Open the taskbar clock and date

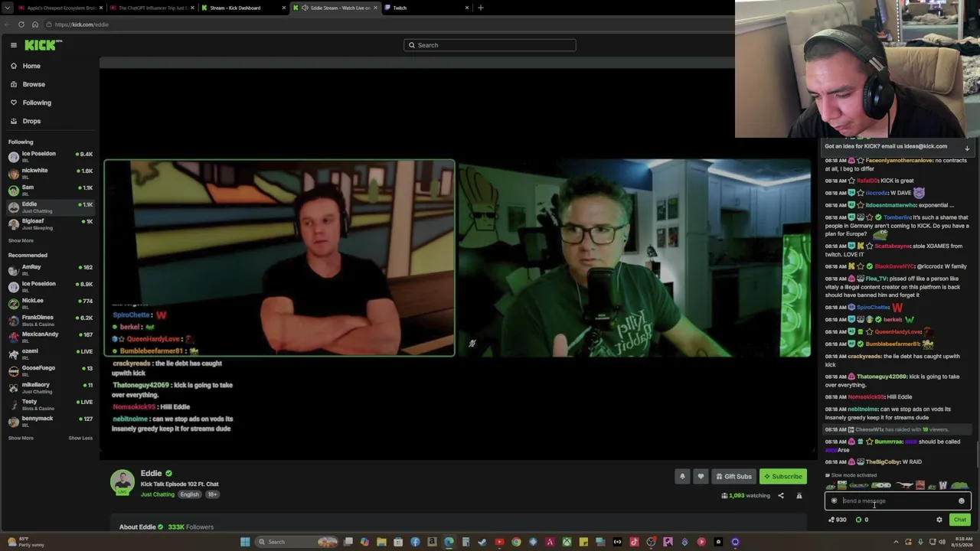[x=963, y=542]
